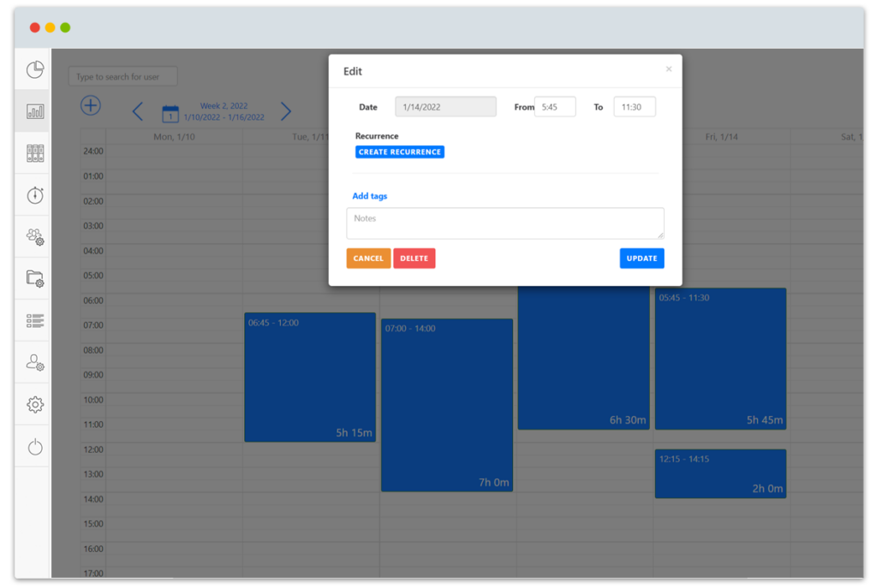
Task: Open the pie chart dashboard icon
Action: coord(35,70)
